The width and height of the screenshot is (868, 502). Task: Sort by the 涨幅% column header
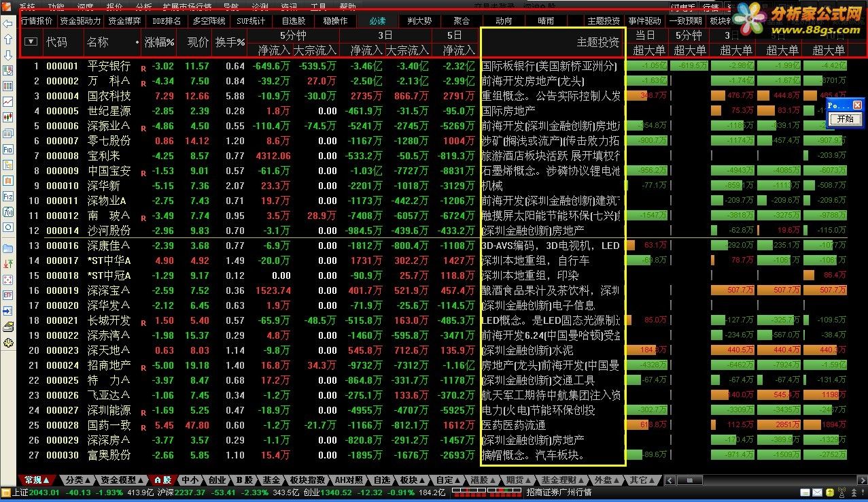coord(160,41)
